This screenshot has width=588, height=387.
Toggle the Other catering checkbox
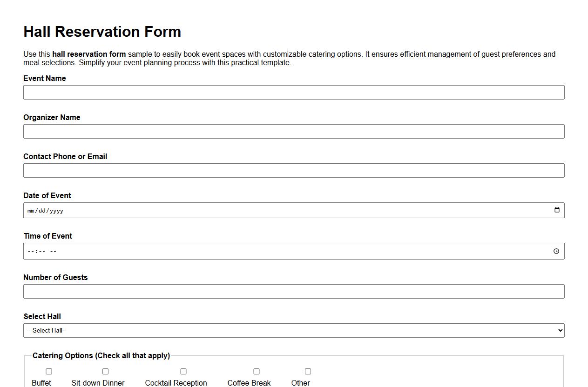click(308, 371)
